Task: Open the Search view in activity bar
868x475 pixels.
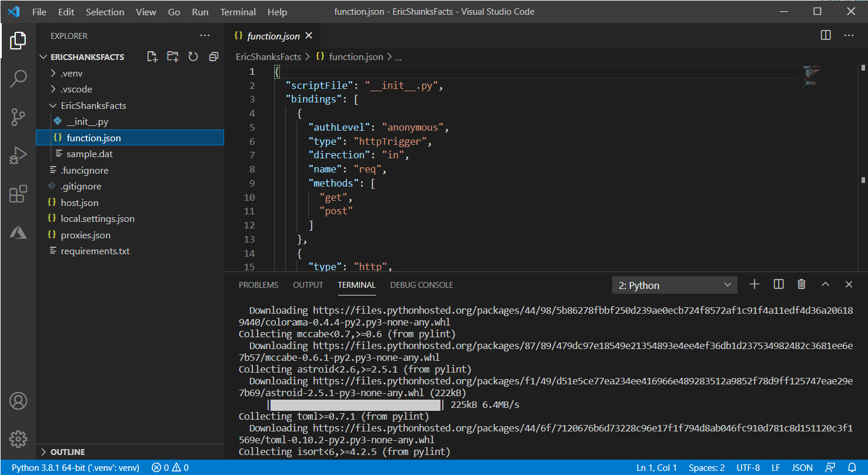Action: pos(18,78)
